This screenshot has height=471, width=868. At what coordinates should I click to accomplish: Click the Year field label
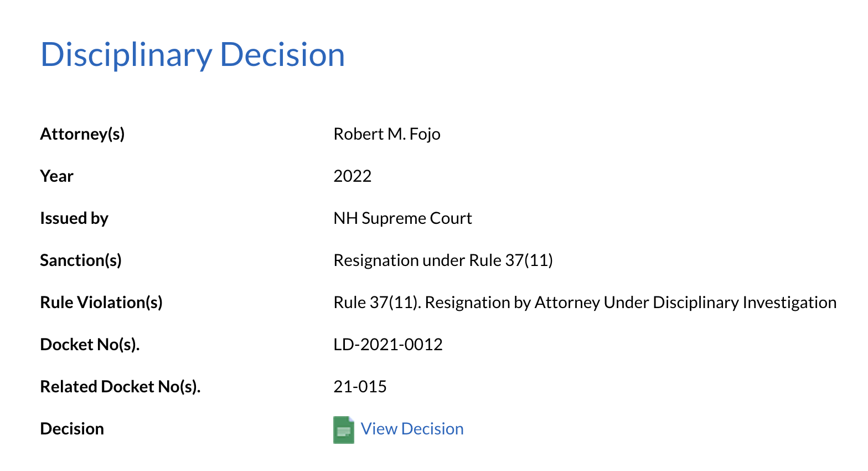56,176
